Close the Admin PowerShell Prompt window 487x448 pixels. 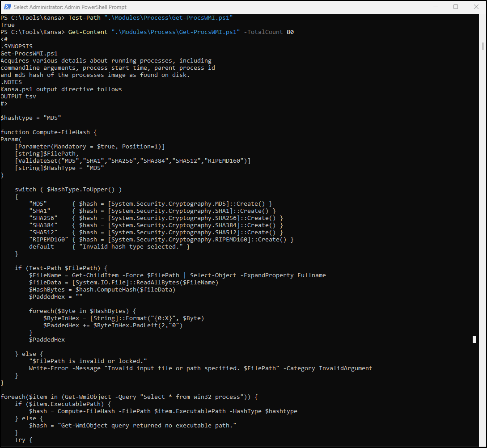pyautogui.click(x=476, y=7)
